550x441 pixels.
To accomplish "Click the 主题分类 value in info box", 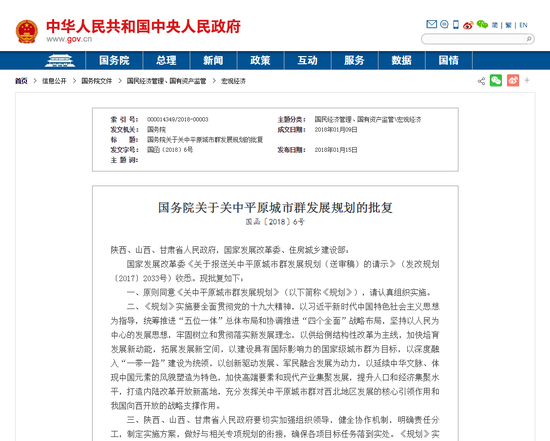I will coord(368,120).
